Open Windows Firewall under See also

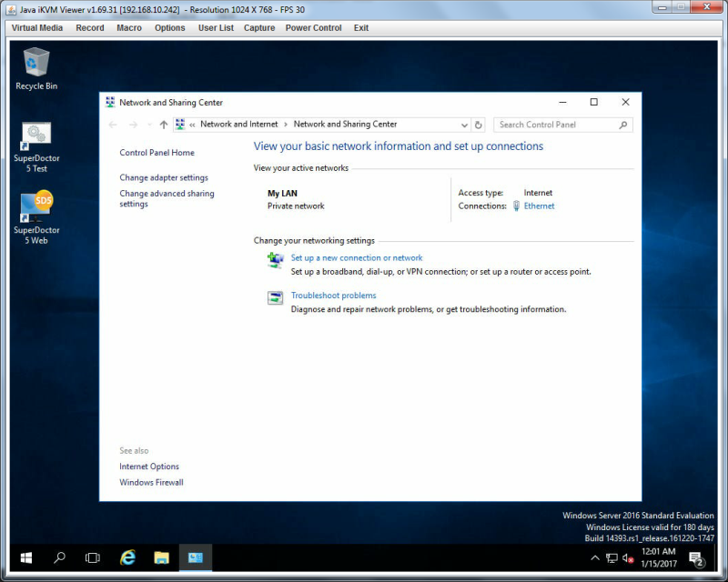pos(151,482)
